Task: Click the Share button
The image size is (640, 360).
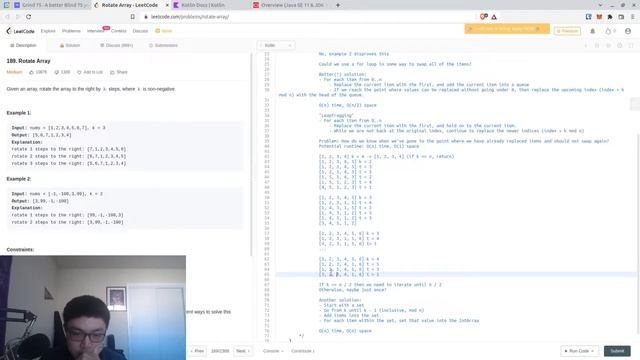Action: tap(119, 72)
